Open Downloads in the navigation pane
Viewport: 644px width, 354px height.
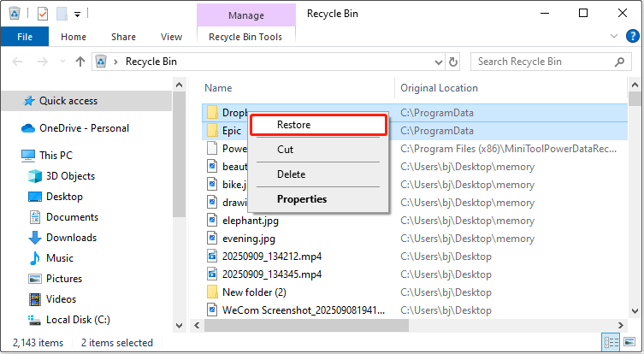click(71, 238)
